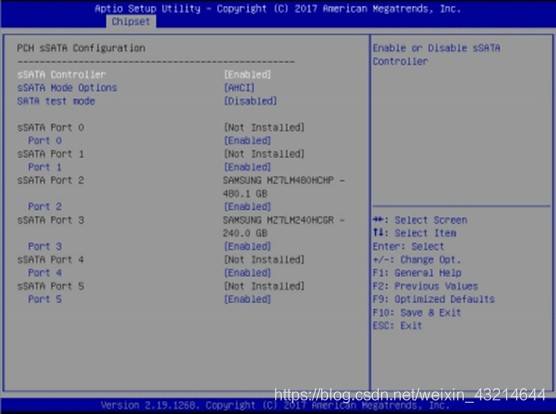Open Port 1 Enabled option value

248,167
